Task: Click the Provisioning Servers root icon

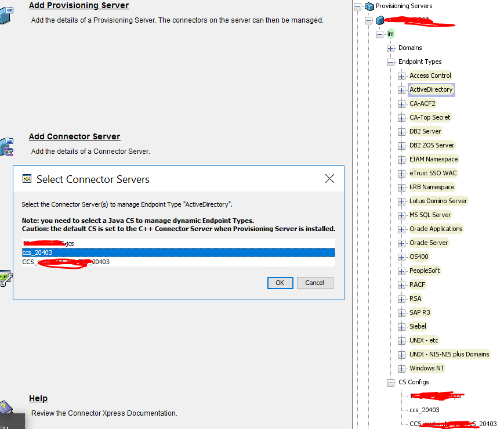Action: (369, 6)
